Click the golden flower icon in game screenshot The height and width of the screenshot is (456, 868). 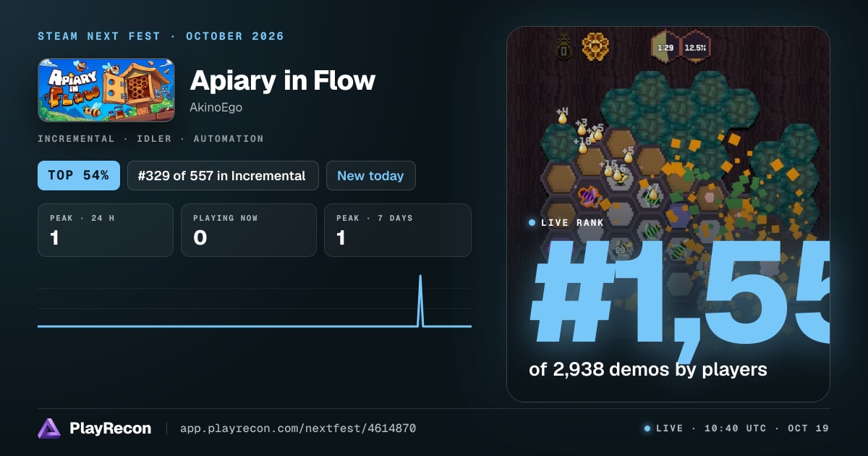pyautogui.click(x=595, y=47)
